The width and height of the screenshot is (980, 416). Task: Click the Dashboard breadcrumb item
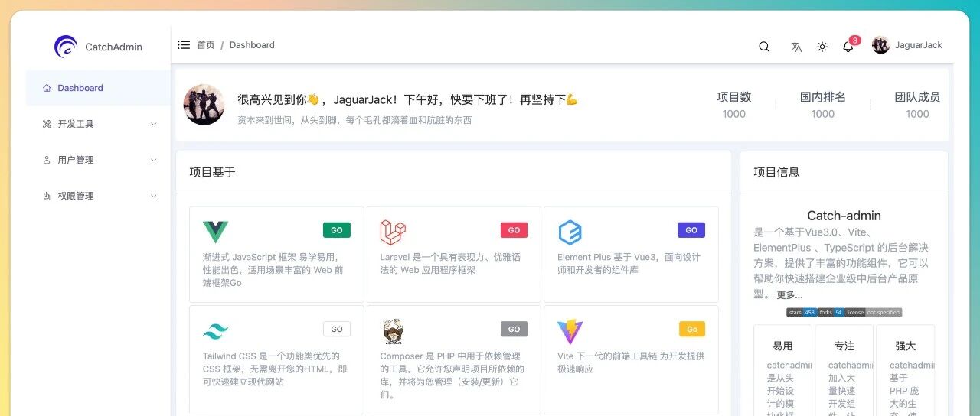[x=252, y=45]
